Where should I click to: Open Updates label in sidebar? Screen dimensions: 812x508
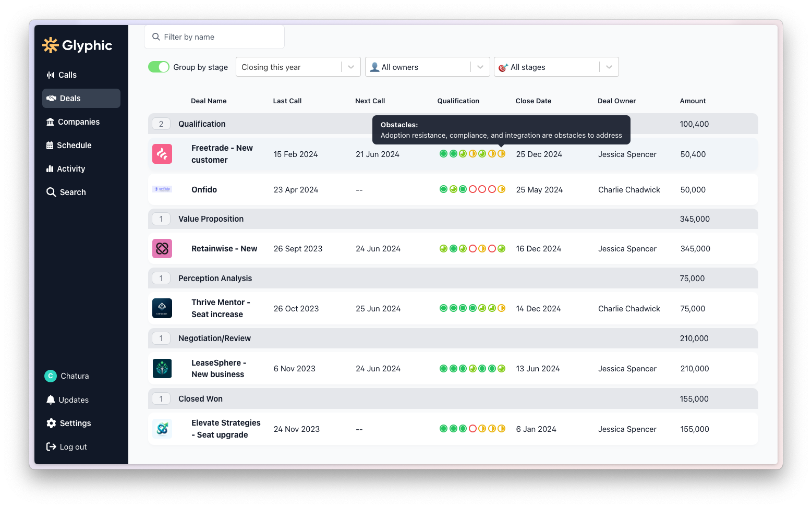click(74, 400)
